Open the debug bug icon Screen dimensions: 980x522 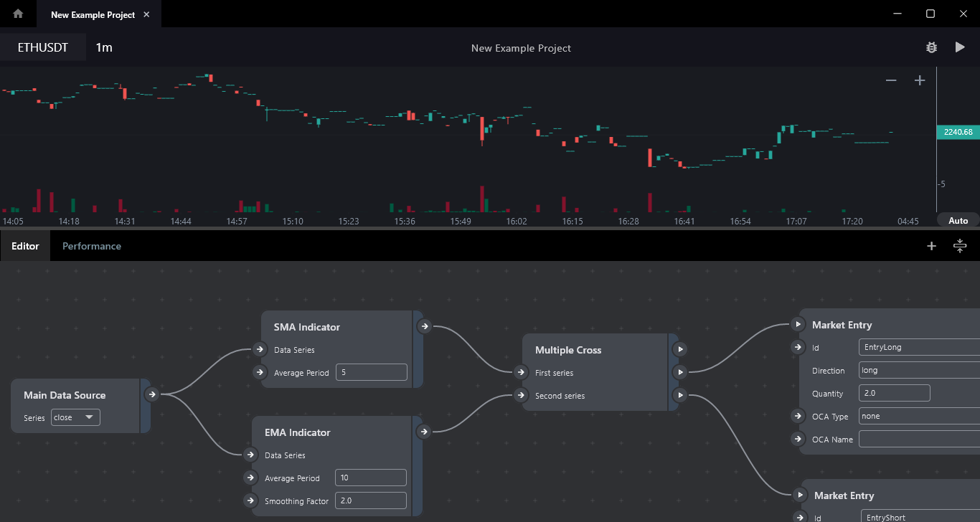(x=931, y=47)
